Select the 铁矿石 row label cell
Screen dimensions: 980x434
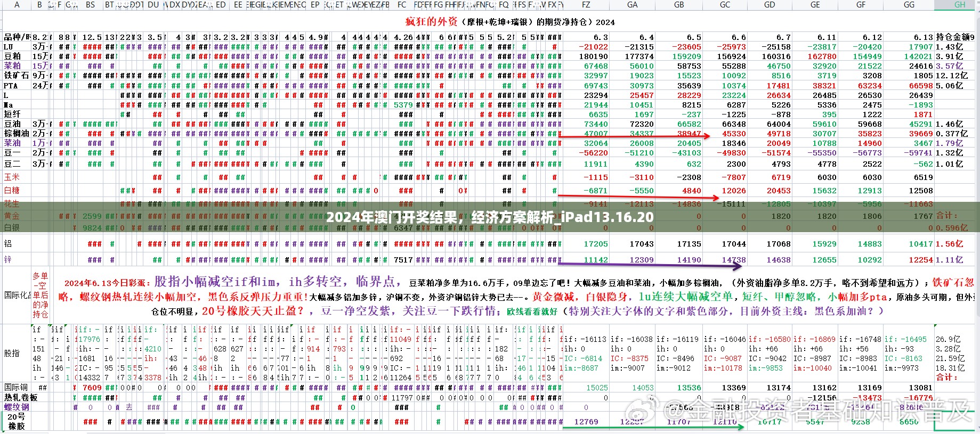click(x=17, y=76)
